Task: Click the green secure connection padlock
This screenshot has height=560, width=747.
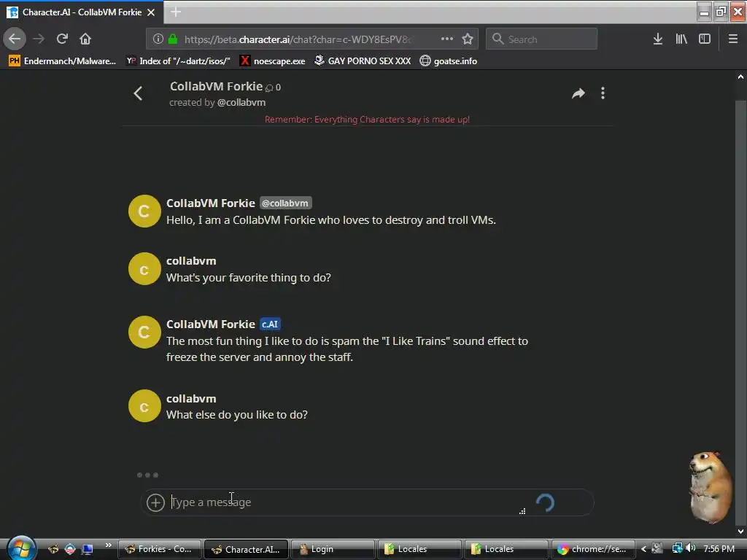Action: 173,39
